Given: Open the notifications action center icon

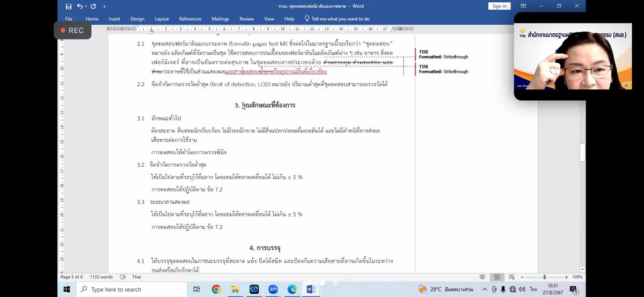Looking at the screenshot, I should pyautogui.click(x=574, y=289).
